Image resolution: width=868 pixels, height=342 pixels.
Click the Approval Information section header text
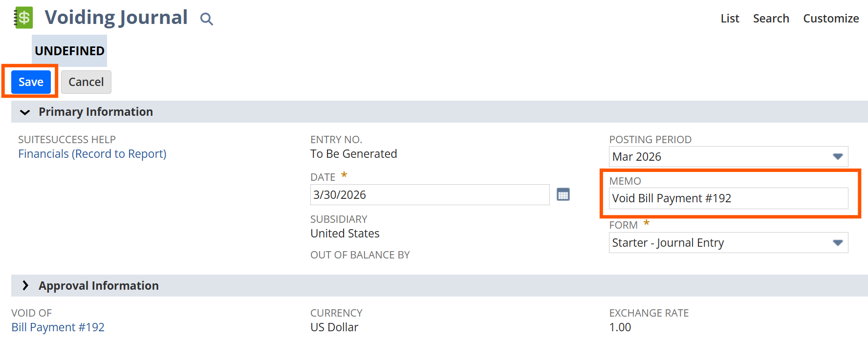click(99, 286)
